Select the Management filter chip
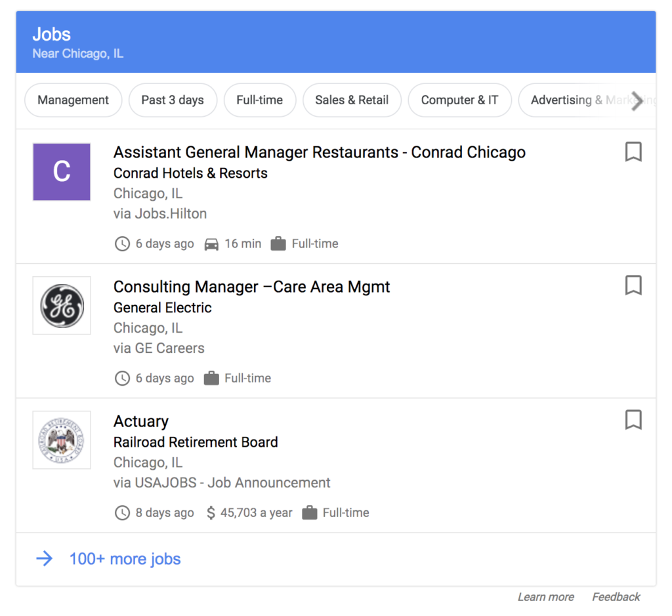Viewport: 672px width, 616px height. [73, 100]
